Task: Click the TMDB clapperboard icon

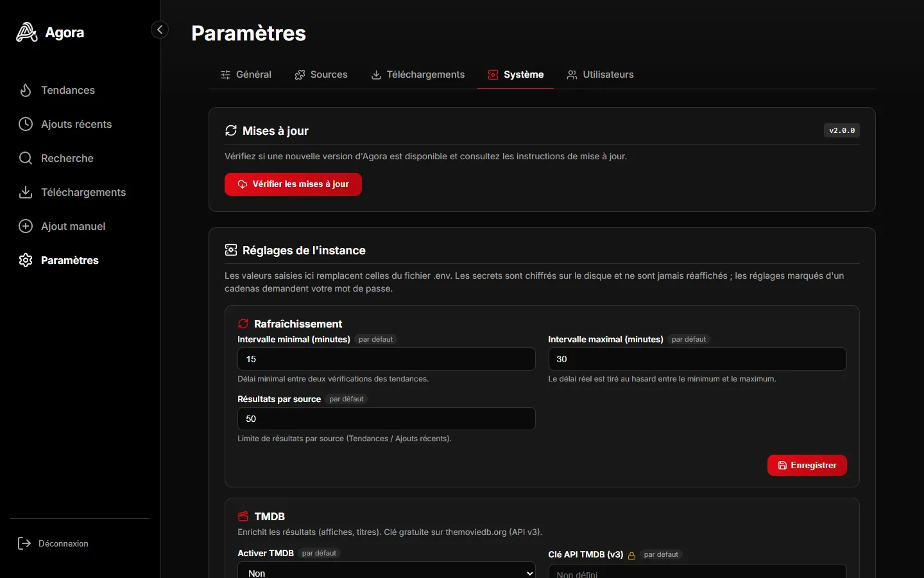Action: pos(243,516)
